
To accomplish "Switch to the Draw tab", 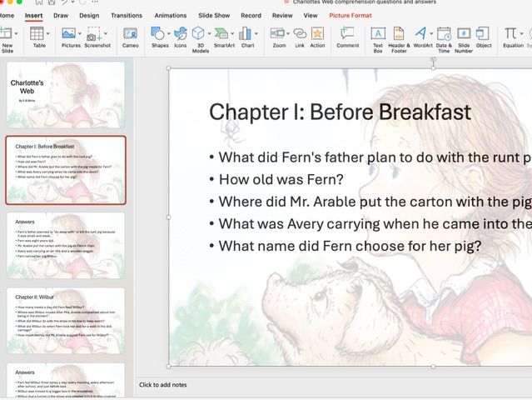I will pyautogui.click(x=61, y=16).
